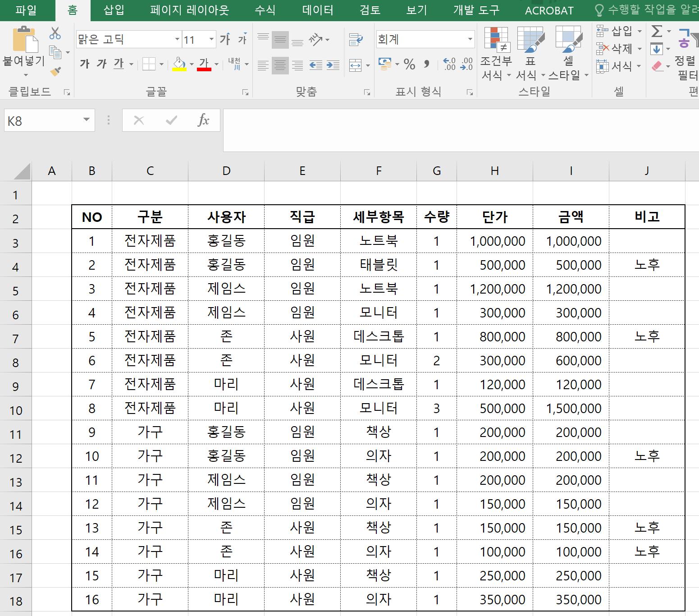Open the 파일 (File) tab
This screenshot has height=616, width=699.
(26, 10)
